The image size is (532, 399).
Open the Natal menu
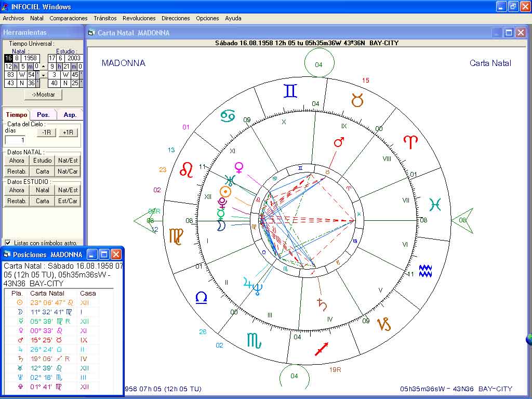37,18
